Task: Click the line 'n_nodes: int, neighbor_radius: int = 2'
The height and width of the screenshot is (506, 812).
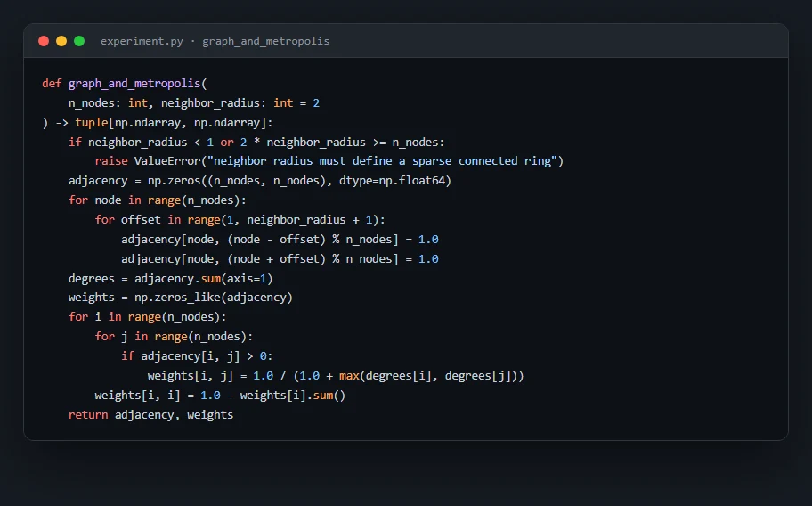Action: pos(194,103)
